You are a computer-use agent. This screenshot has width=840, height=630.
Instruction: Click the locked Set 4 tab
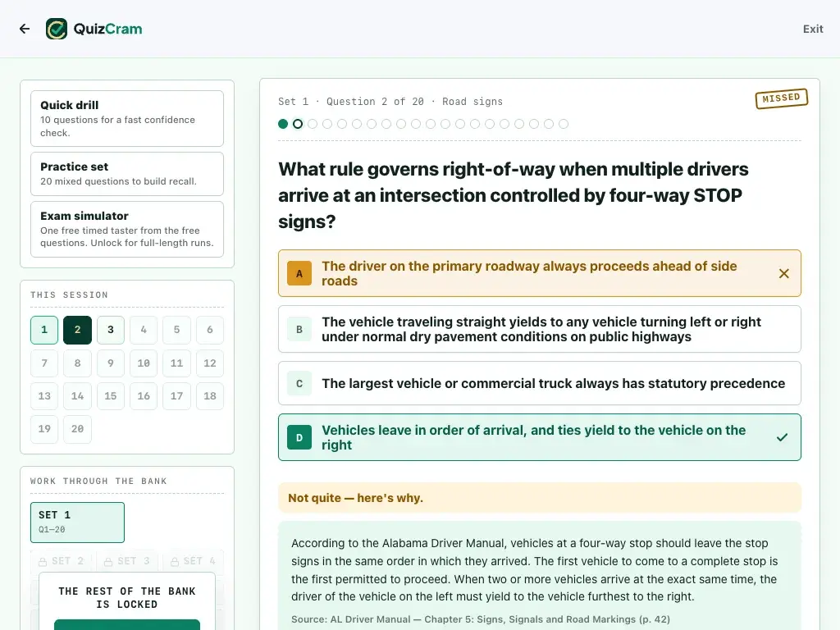[x=194, y=561]
